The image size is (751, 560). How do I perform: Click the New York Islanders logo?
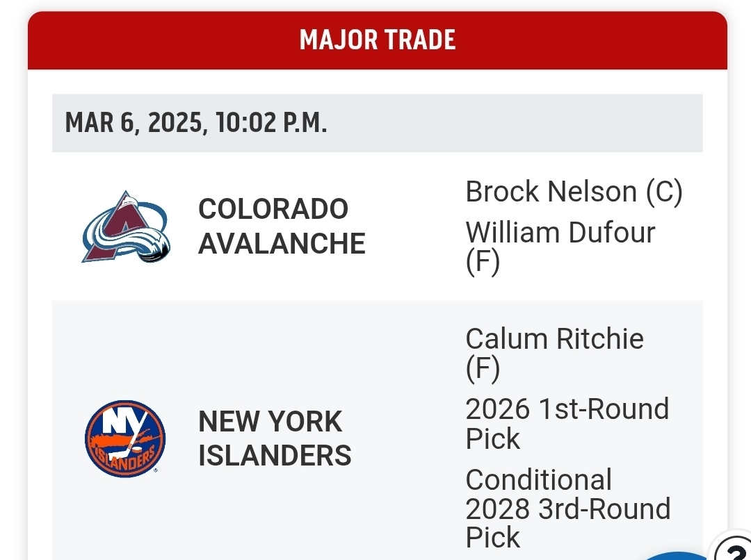click(125, 438)
